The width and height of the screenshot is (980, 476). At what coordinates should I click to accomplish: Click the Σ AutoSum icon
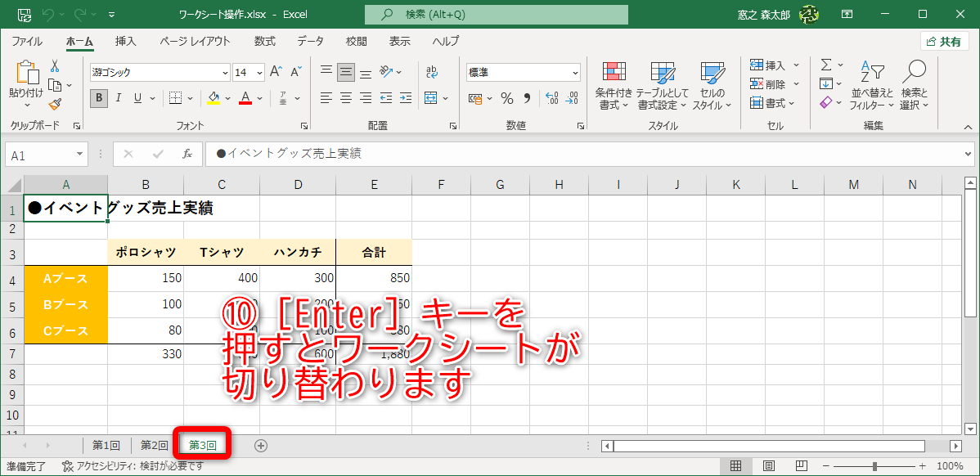click(825, 64)
